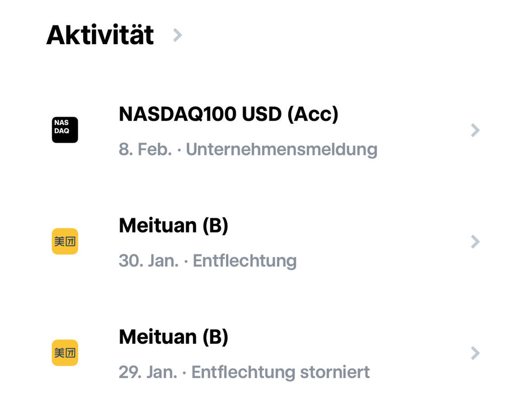This screenshot has height=415, width=532.
Task: Click the Entflechtung storniert label
Action: [280, 372]
